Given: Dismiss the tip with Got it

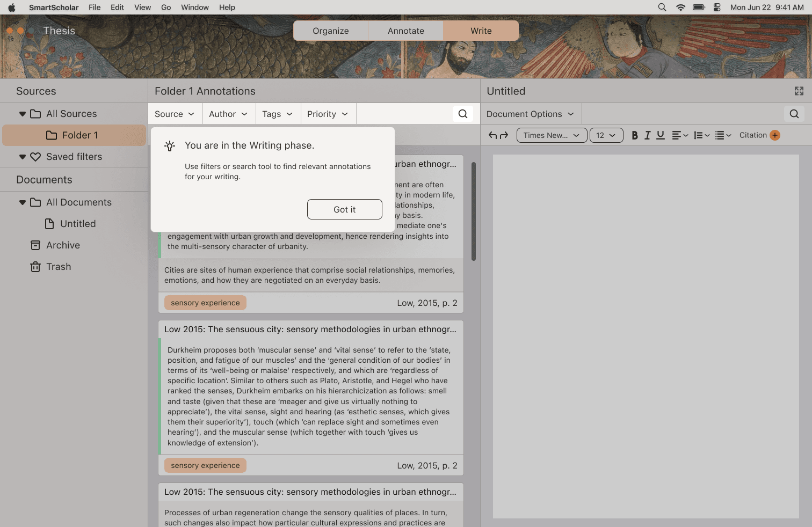Looking at the screenshot, I should click(345, 209).
